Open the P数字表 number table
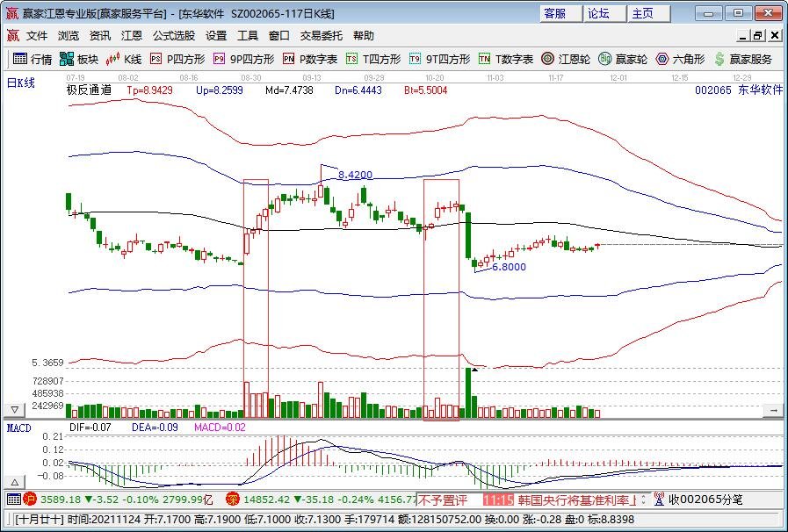The height and width of the screenshot is (532, 788). tap(309, 60)
